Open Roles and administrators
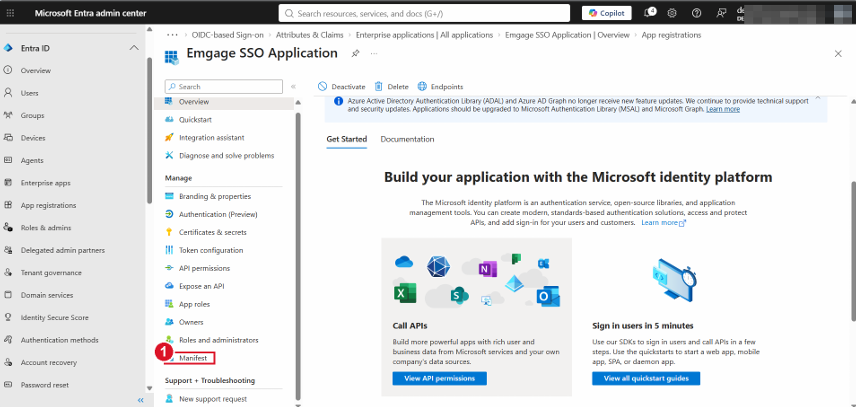Screen dimensions: 856x407 (x=219, y=340)
